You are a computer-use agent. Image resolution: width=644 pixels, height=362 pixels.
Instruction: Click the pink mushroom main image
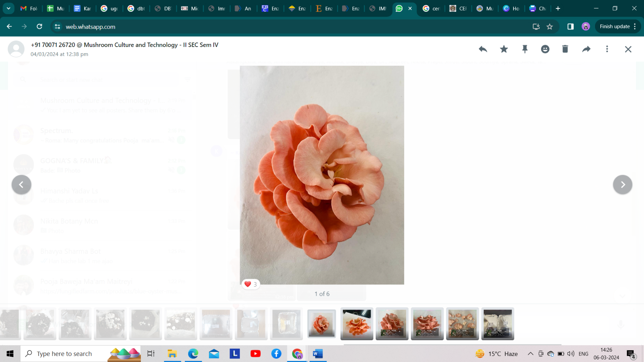[322, 175]
